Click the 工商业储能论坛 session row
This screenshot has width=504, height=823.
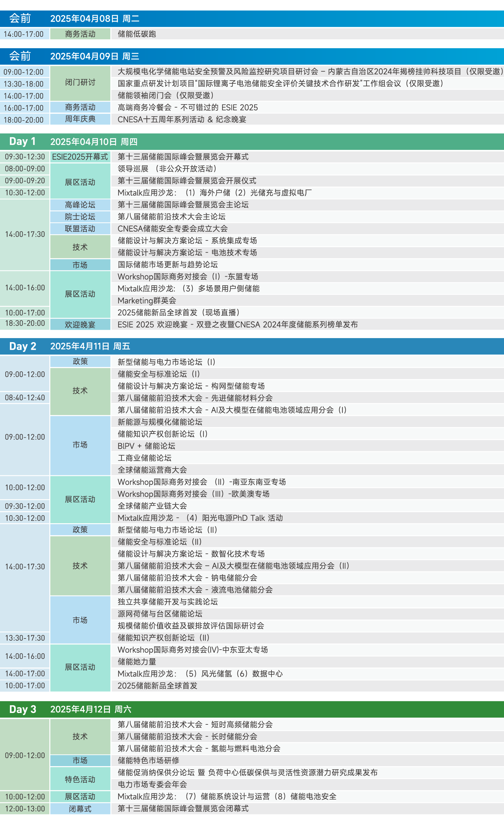point(145,458)
